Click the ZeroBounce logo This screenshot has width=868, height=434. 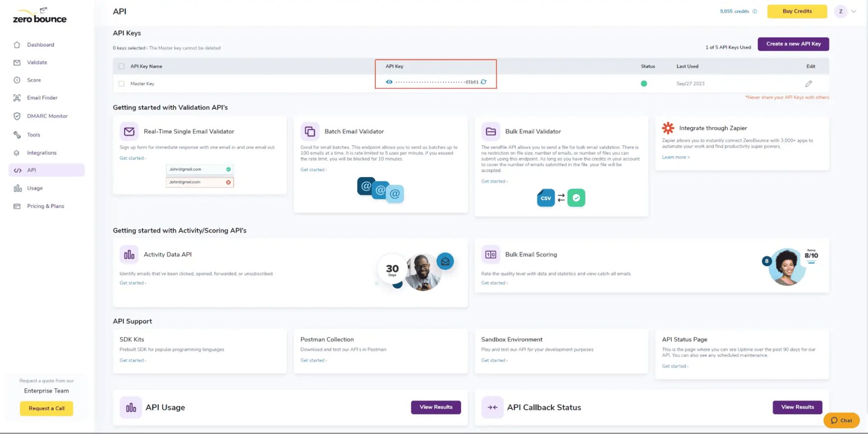click(39, 15)
